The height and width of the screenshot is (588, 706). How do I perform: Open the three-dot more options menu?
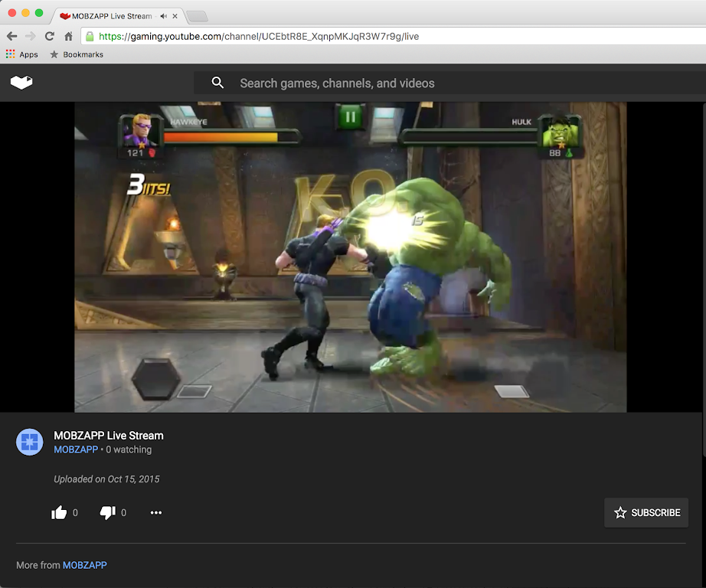[x=156, y=513]
